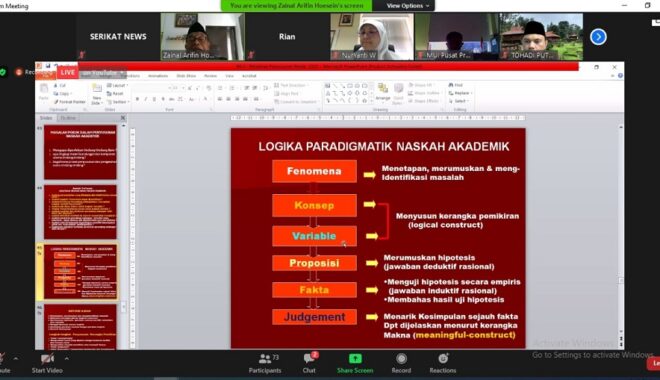Switch to the Animations ribbon tab
The width and height of the screenshot is (660, 380).
(158, 76)
